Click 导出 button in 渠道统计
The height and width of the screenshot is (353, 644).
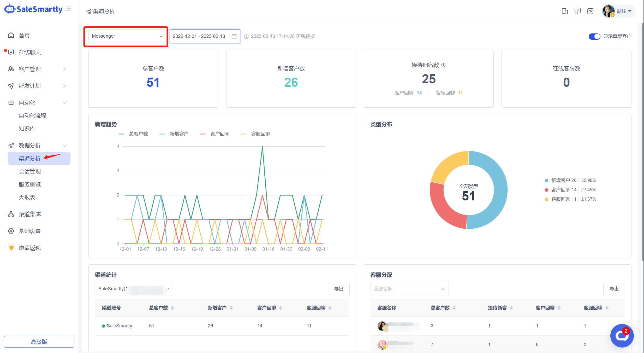[x=338, y=289]
